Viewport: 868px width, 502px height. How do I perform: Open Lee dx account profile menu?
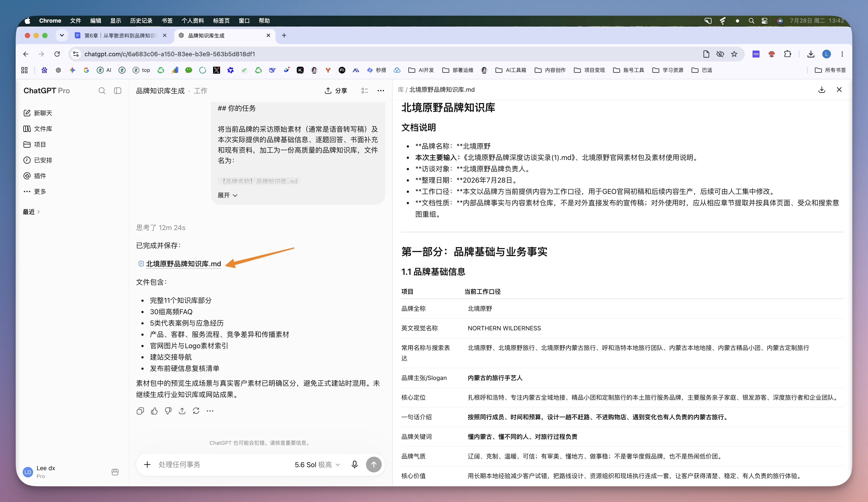(x=39, y=472)
